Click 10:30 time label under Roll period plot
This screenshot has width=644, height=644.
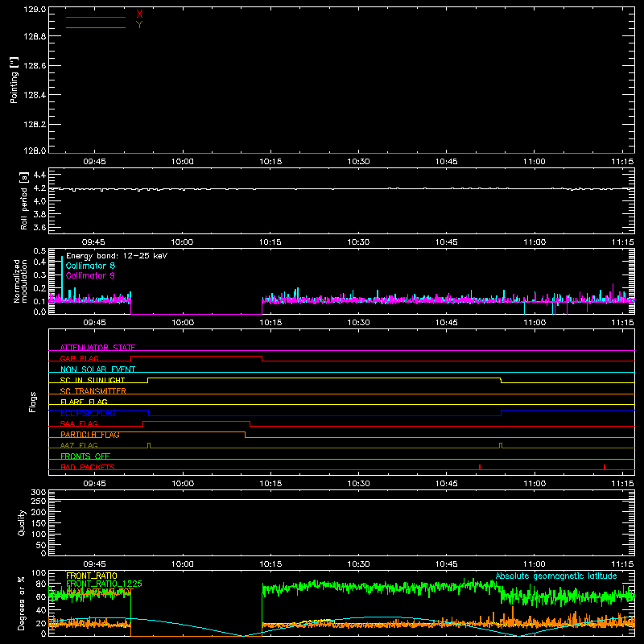coord(358,242)
